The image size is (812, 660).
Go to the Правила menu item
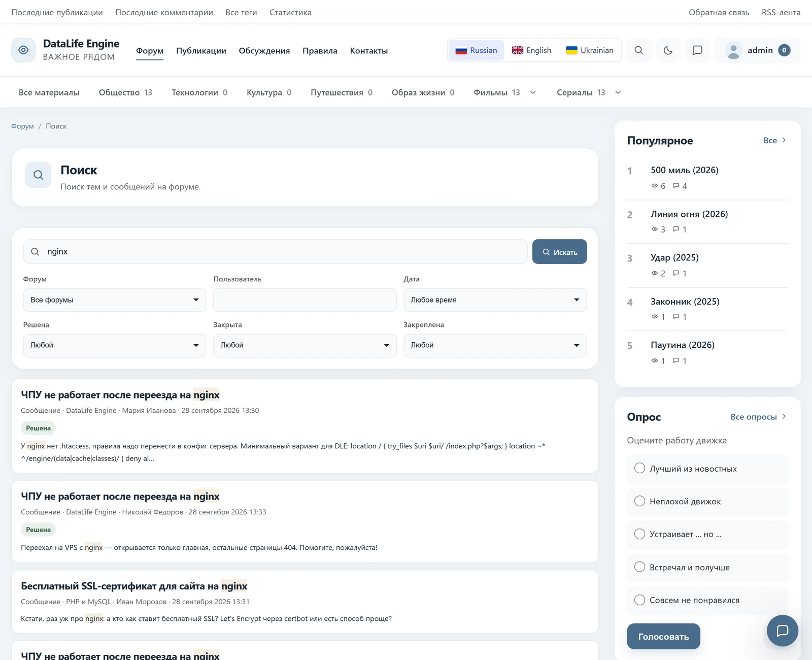coord(320,51)
